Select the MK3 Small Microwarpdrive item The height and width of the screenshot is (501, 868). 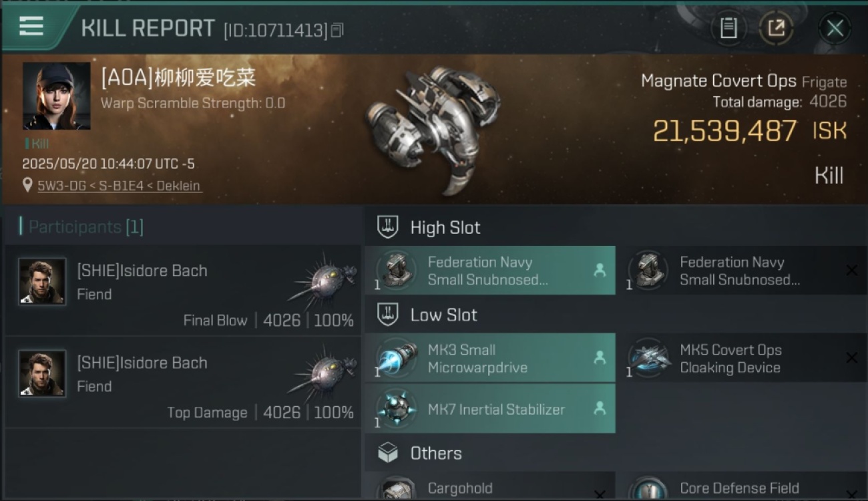click(x=490, y=358)
